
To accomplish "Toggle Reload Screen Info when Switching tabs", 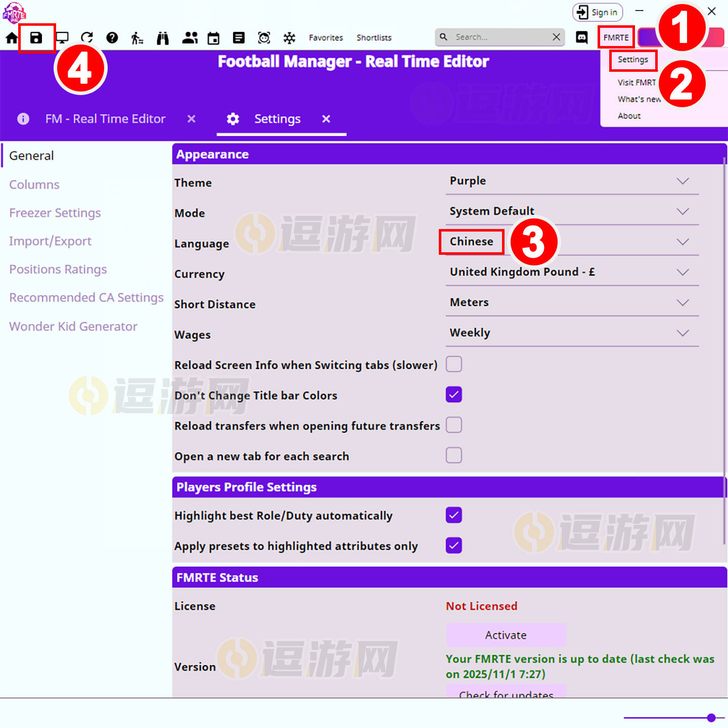I will pyautogui.click(x=454, y=364).
